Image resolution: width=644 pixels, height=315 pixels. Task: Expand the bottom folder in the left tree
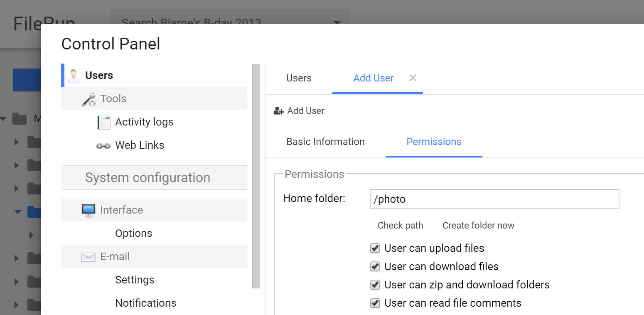(16, 305)
